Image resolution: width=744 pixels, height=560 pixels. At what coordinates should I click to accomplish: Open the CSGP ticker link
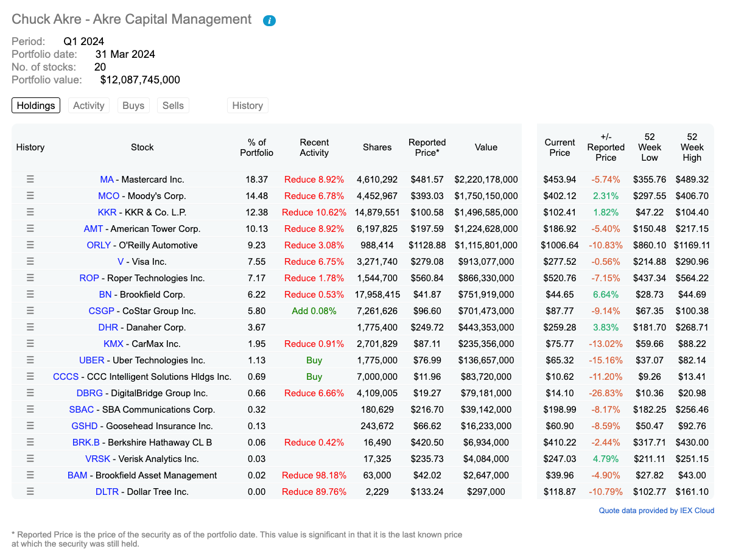coord(101,311)
